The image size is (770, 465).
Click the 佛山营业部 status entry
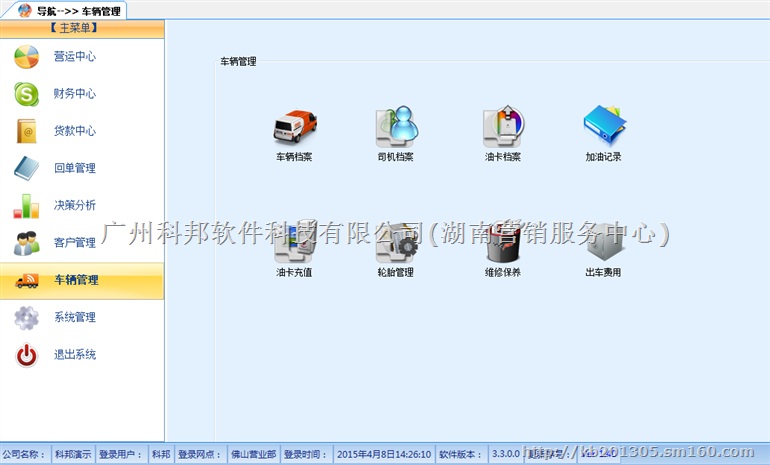[x=254, y=454]
